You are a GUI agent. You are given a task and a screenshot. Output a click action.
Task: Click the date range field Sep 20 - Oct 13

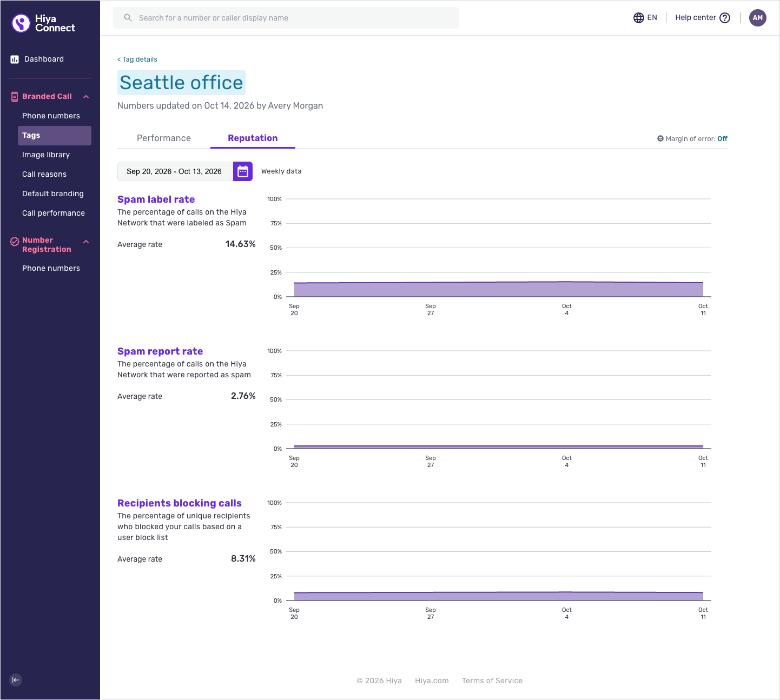[x=175, y=171]
